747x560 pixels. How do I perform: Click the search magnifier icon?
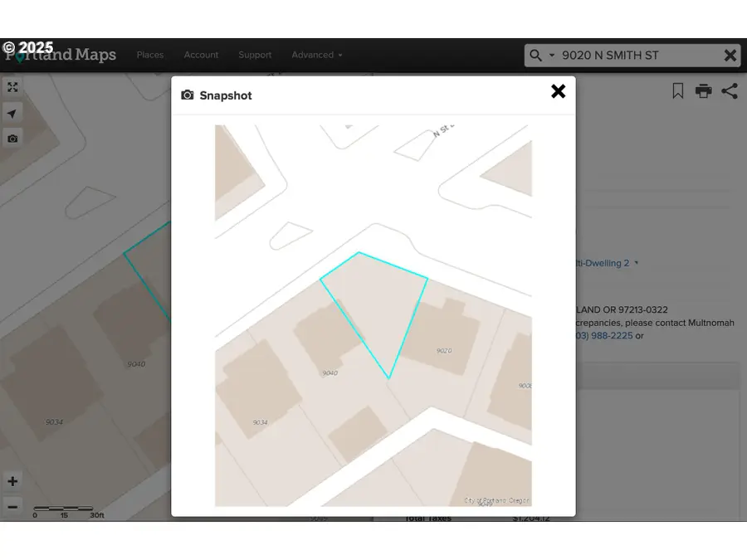click(x=536, y=55)
